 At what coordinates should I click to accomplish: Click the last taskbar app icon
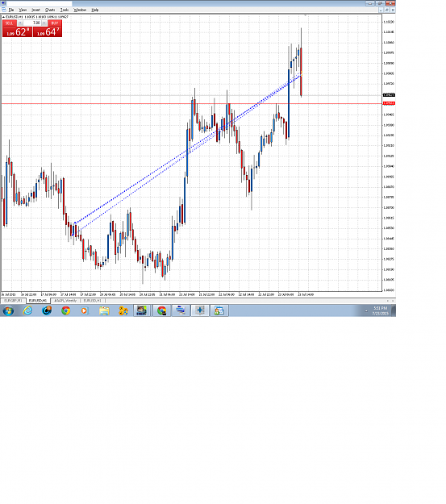pyautogui.click(x=219, y=310)
